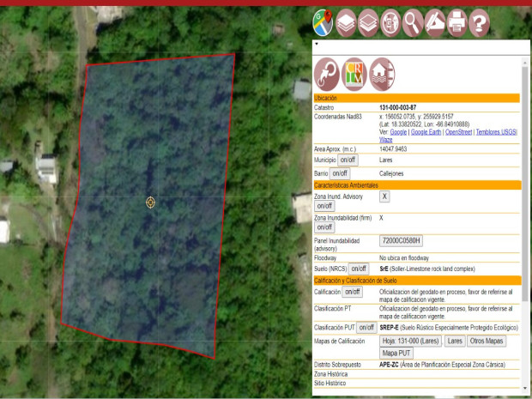Click the magnifying glass search tool
This screenshot has width=532, height=399.
[414, 19]
